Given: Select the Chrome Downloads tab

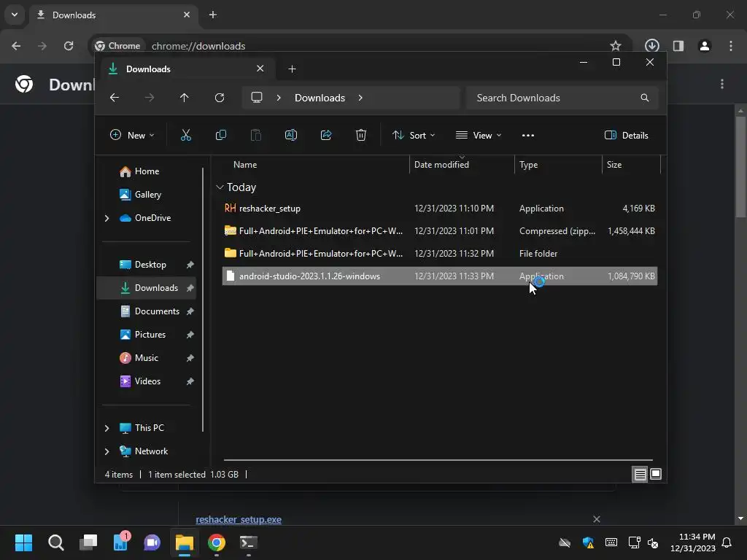Looking at the screenshot, I should (x=112, y=15).
